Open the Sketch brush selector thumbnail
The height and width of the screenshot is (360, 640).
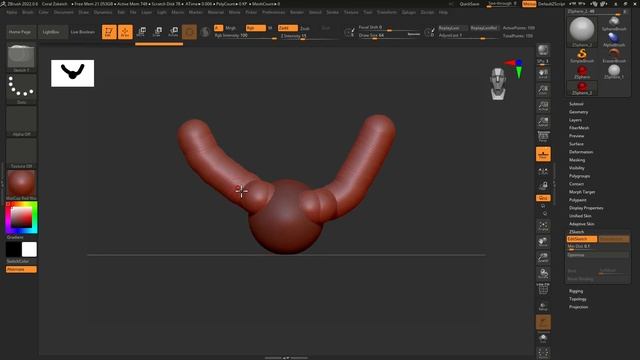coord(21,58)
